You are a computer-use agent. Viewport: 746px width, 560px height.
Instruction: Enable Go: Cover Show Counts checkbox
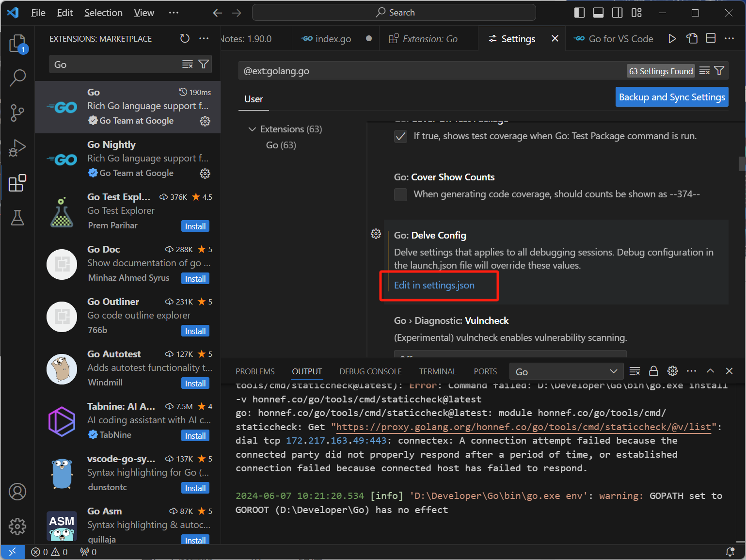[400, 194]
